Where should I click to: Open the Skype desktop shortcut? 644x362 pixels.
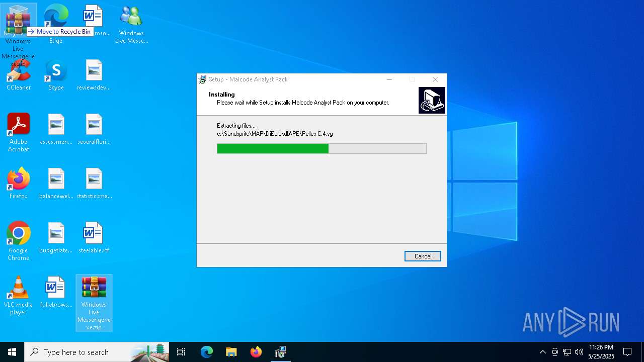56,75
